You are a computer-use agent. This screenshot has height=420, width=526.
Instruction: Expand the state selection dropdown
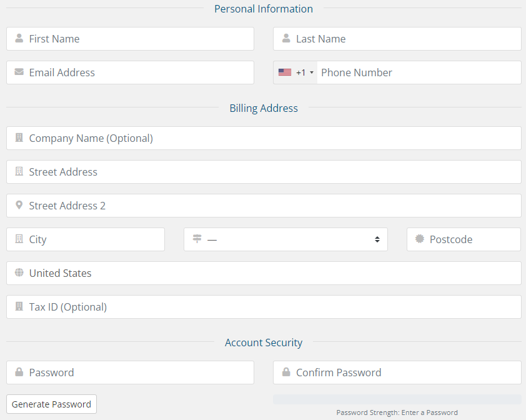pyautogui.click(x=285, y=239)
